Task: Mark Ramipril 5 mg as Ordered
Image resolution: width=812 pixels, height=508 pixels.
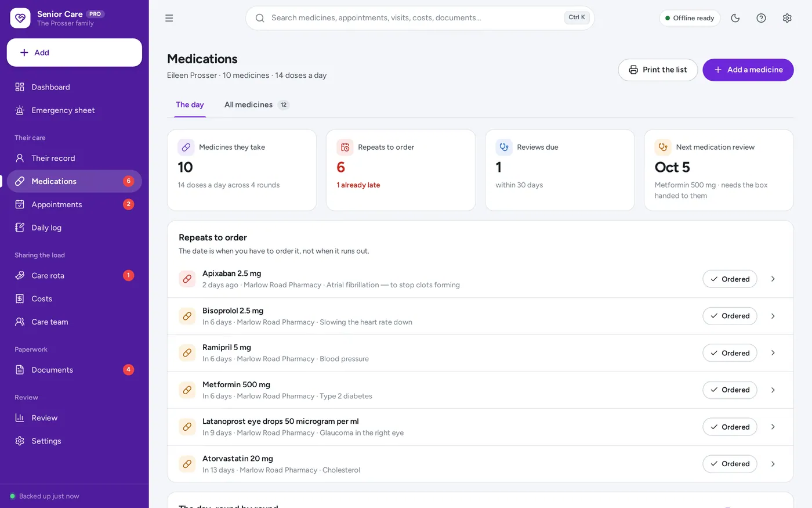Action: [730, 353]
